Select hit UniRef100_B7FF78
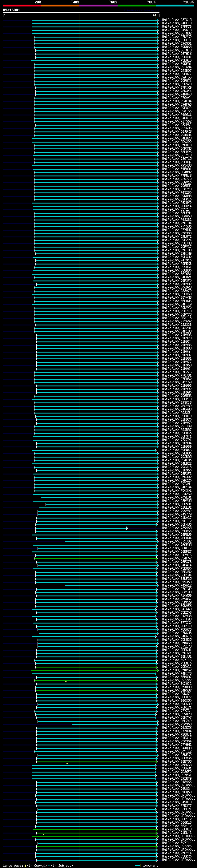 [x=177, y=26]
